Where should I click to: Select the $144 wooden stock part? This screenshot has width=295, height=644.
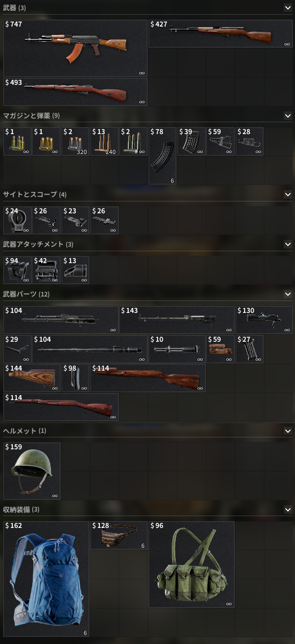point(32,378)
